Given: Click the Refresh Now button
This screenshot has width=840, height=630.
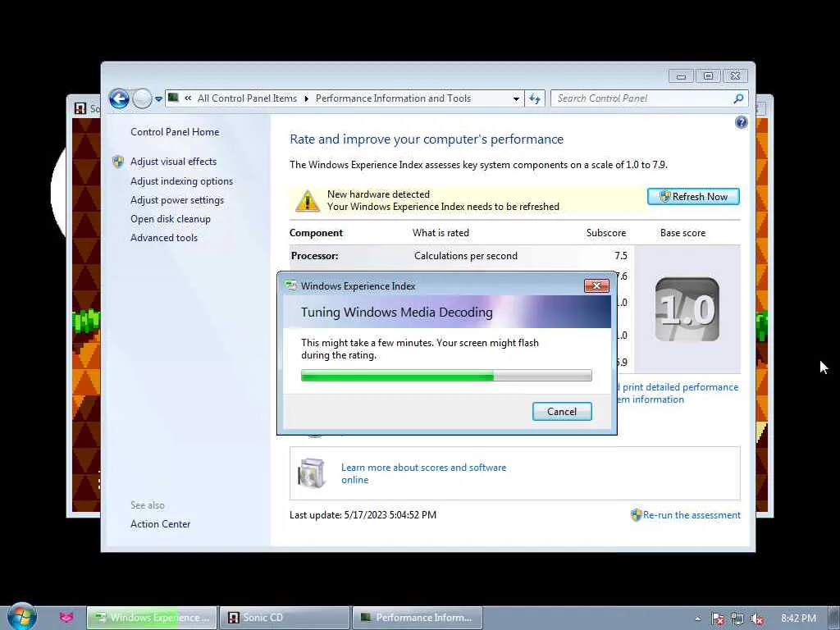Looking at the screenshot, I should (x=693, y=197).
